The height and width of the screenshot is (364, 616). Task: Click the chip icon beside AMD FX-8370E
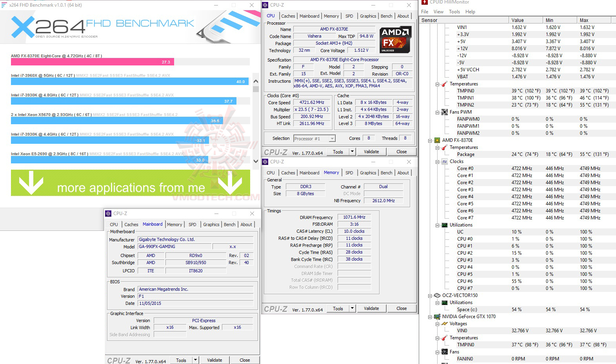tap(437, 140)
